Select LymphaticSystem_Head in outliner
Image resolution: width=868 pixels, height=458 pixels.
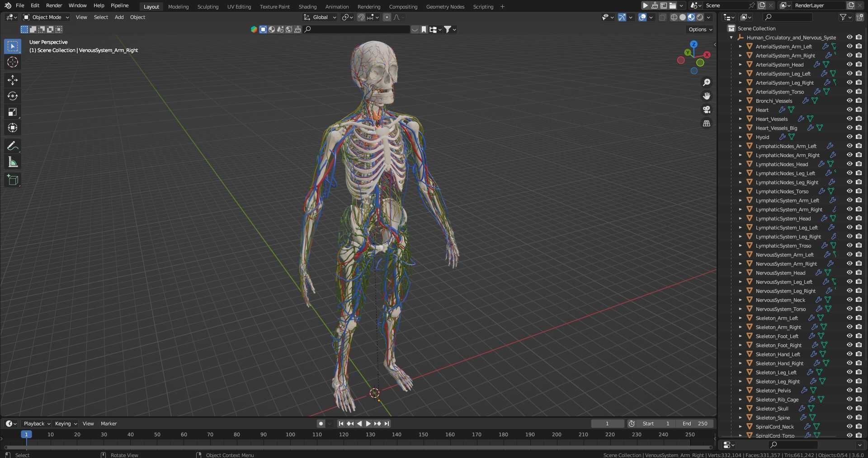pos(783,219)
